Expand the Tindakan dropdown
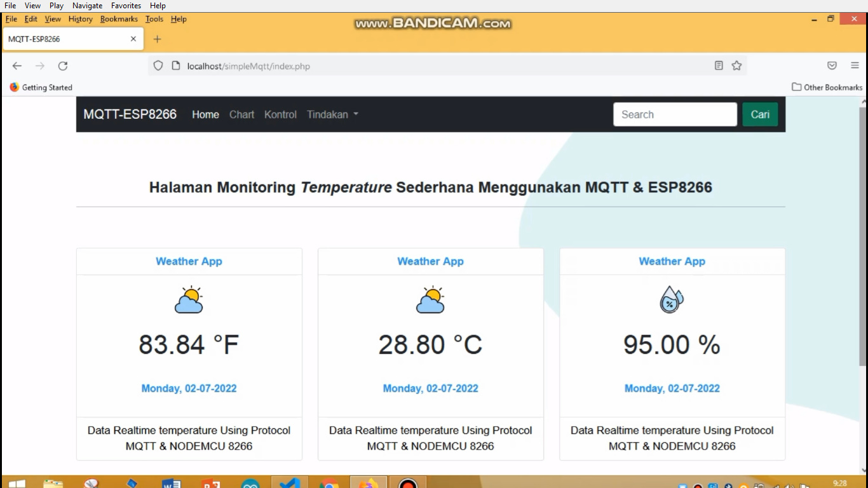This screenshot has width=868, height=488. [x=332, y=114]
